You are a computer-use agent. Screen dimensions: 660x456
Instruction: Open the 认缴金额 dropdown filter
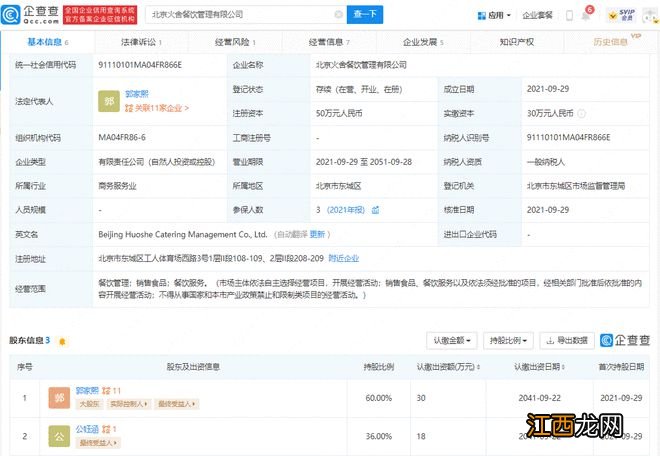pos(452,340)
